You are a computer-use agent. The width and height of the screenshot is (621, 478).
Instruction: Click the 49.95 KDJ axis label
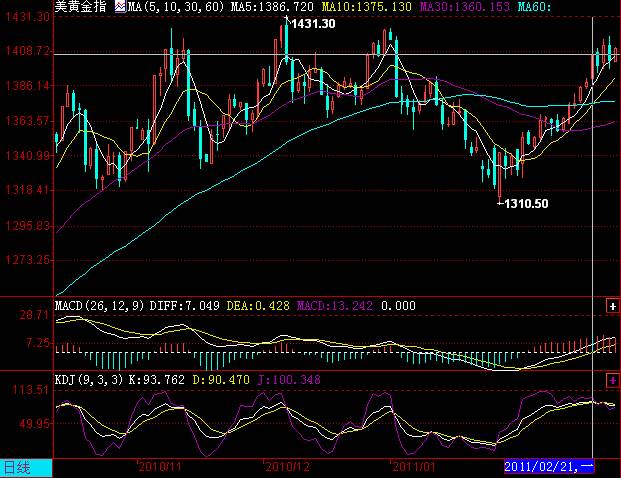[34, 424]
